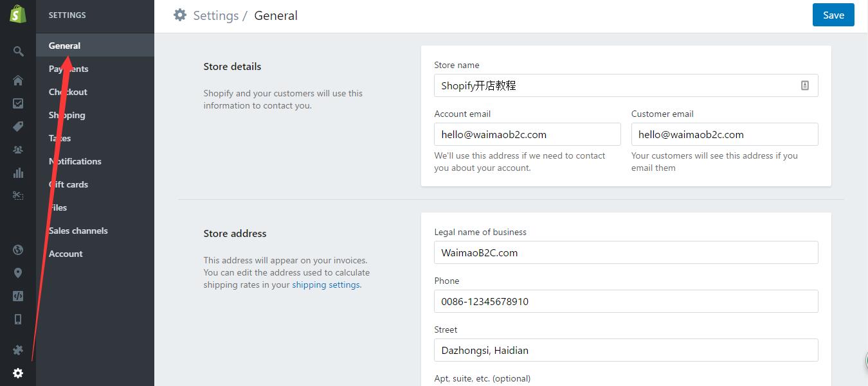Click into Customer email field
The height and width of the screenshot is (386, 868).
coord(725,134)
